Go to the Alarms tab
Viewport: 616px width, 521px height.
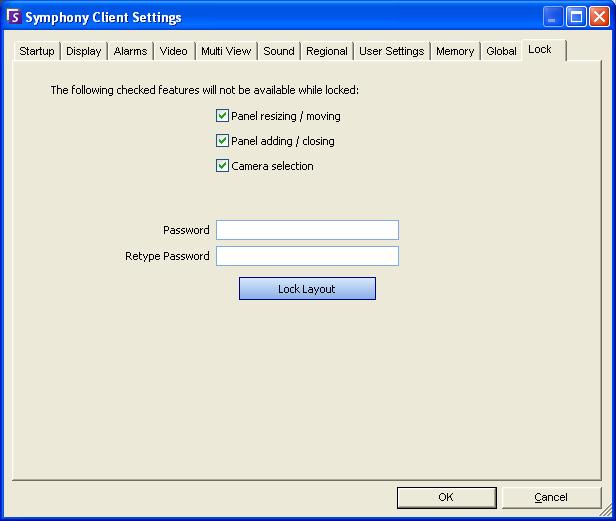click(130, 51)
